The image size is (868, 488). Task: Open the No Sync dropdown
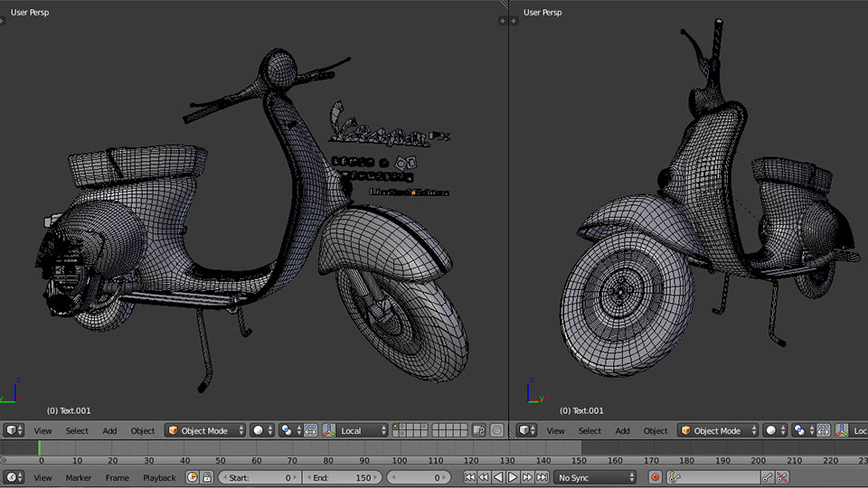596,477
